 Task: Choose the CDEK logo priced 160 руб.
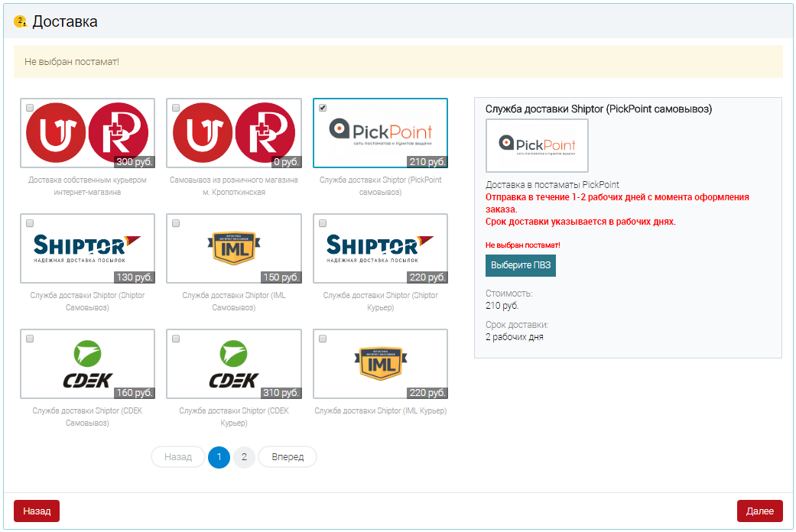pos(87,364)
